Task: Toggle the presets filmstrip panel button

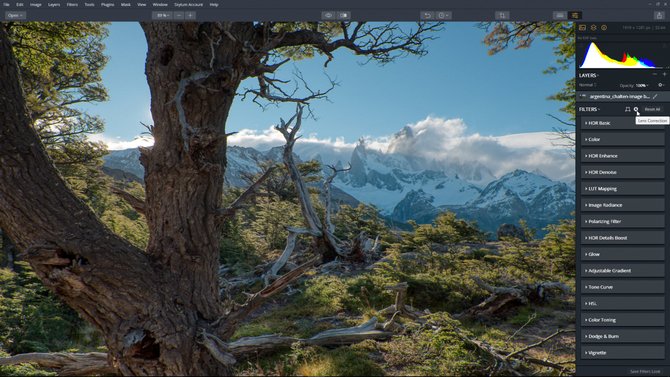Action: 560,15
